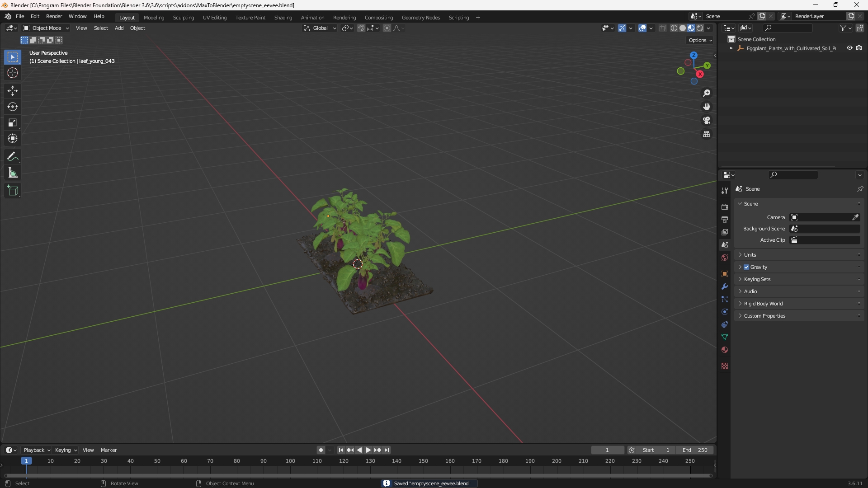Switch to the Geometry Nodes workspace tab

(420, 18)
